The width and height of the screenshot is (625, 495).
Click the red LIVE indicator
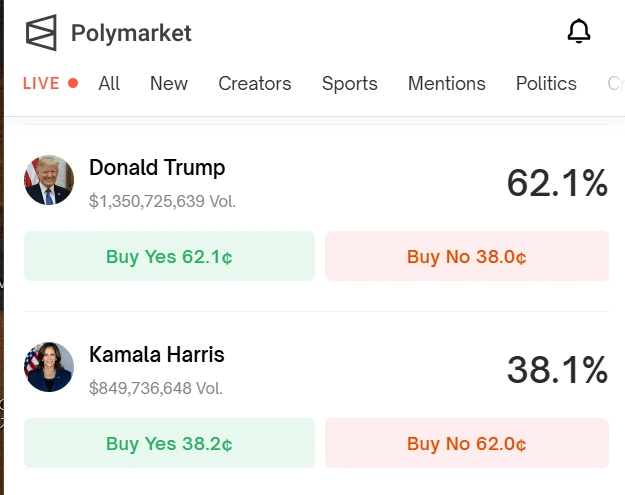pos(50,84)
